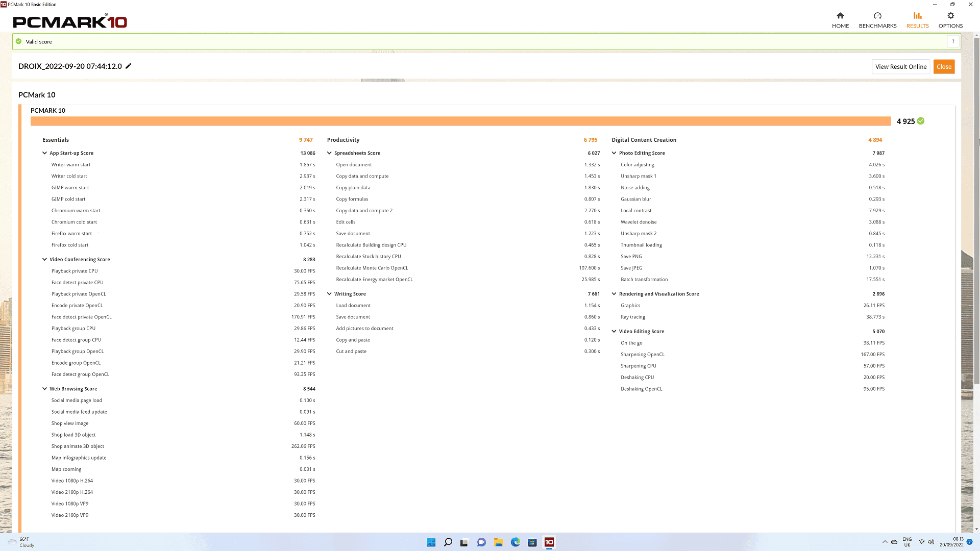Select the RESULTS tab label

point(917,26)
